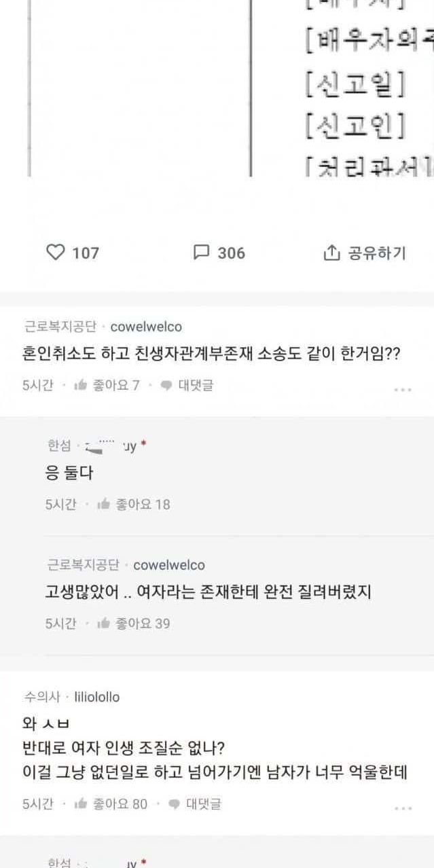Open cowelwelco's profile from the 혼인취소도 comment
434x868 pixels.
[146, 327]
